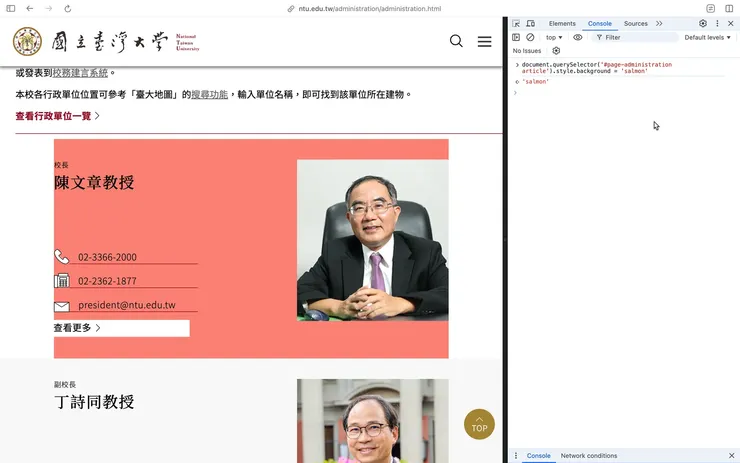740x463 pixels.
Task: Open the hamburger menu on the NTU site
Action: click(484, 42)
